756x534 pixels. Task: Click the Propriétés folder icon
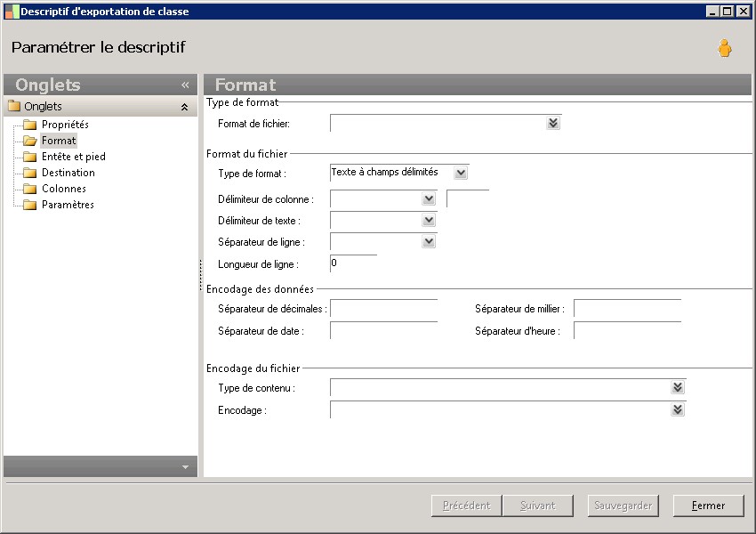(x=30, y=125)
